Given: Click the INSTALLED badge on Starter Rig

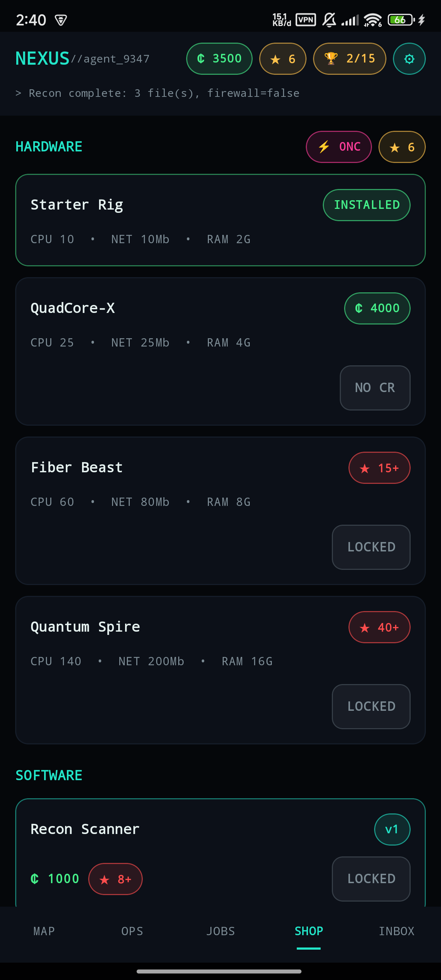Looking at the screenshot, I should click(x=367, y=205).
